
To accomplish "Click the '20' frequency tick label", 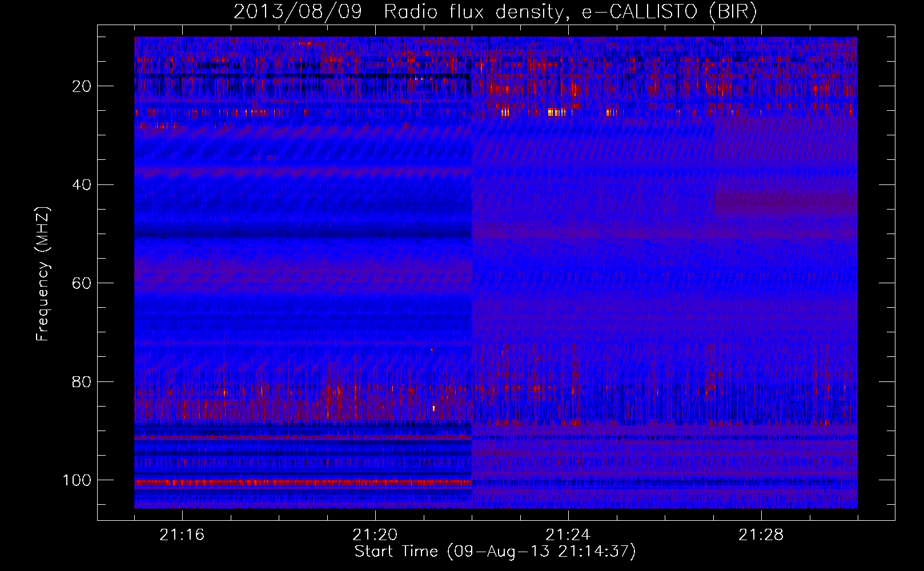I will coord(82,86).
